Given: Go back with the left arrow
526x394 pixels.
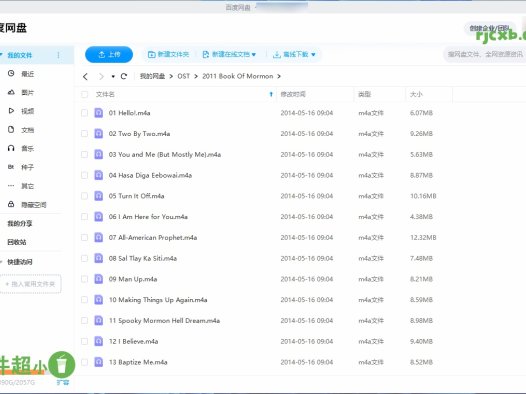Looking at the screenshot, I should pyautogui.click(x=85, y=76).
